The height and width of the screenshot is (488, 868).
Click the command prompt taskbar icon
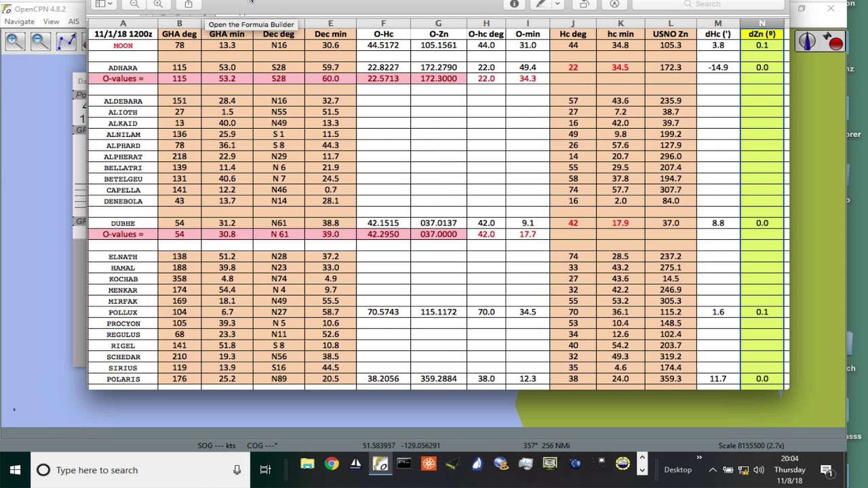[404, 464]
